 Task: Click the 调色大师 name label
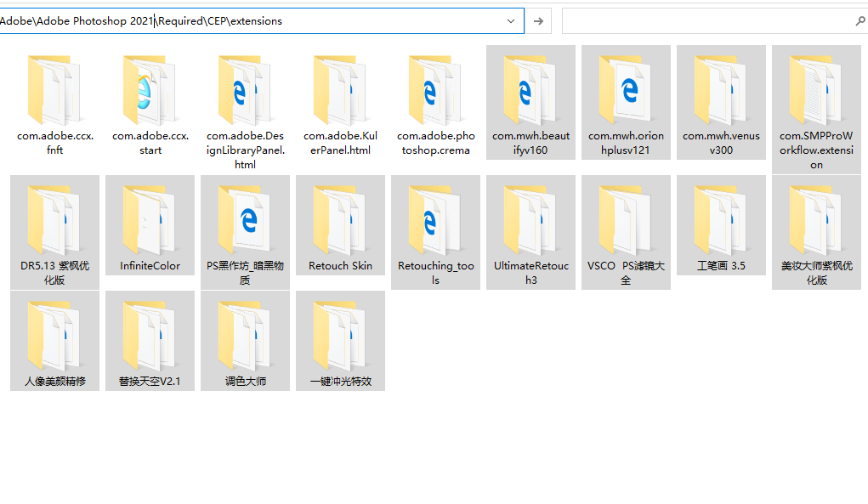pos(245,381)
